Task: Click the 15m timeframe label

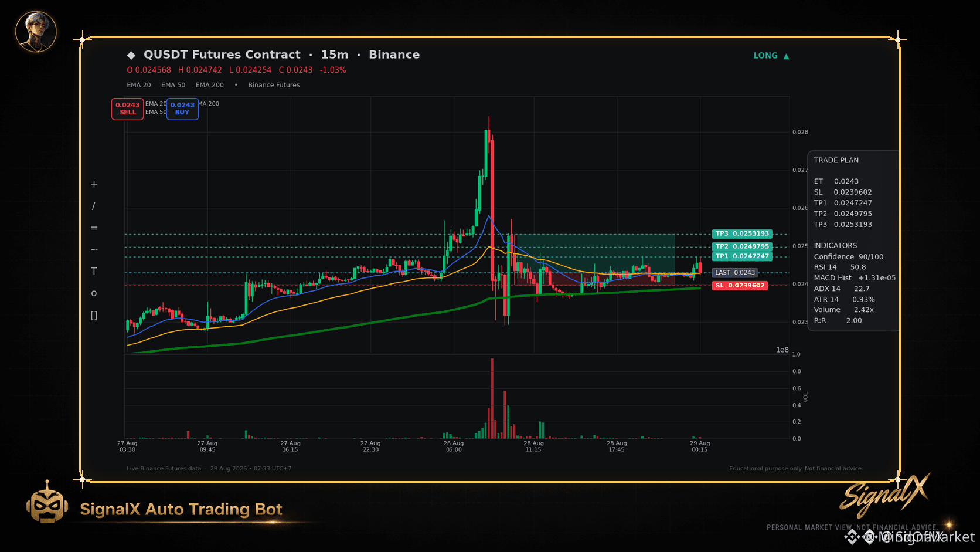Action: (x=335, y=55)
